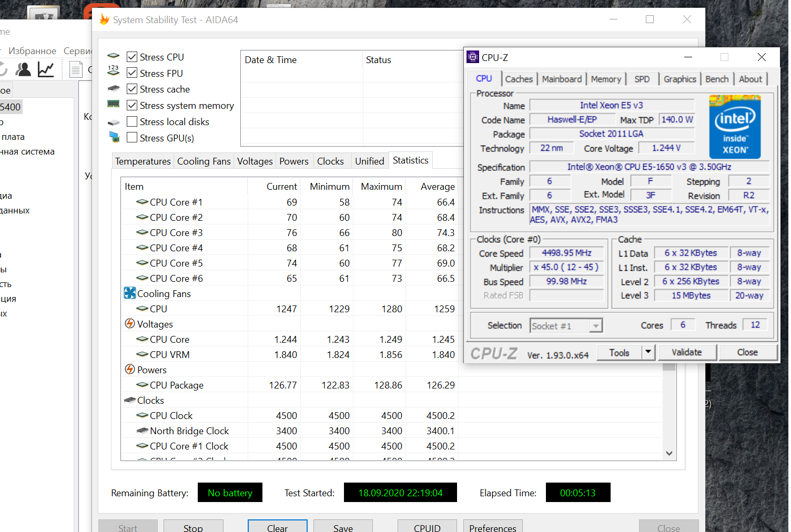The image size is (791, 532).
Task: Click the AIDA64 flame icon in title bar
Action: point(104,19)
